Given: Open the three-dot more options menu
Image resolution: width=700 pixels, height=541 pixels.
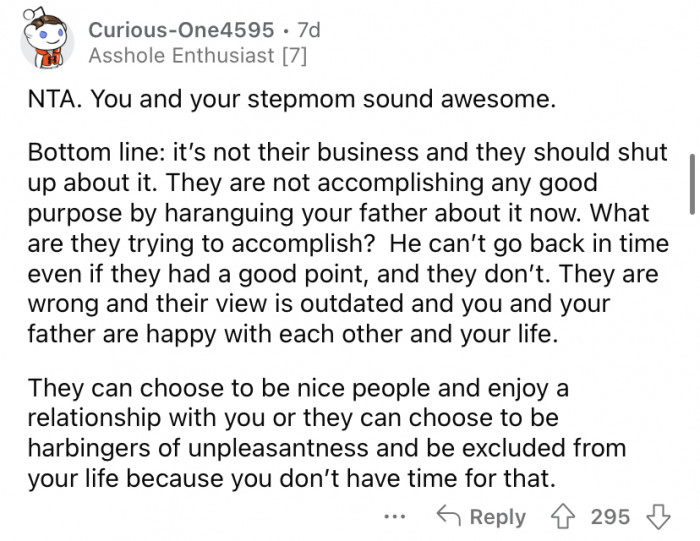Looking at the screenshot, I should click(395, 517).
